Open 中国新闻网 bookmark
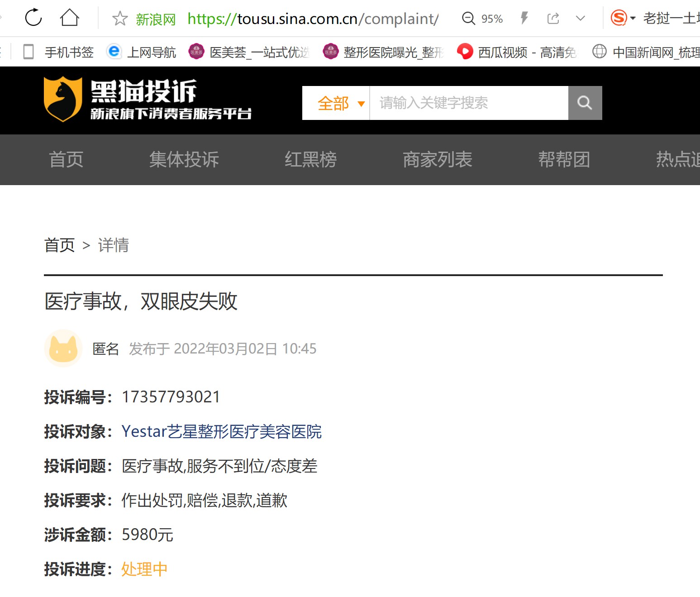700x597 pixels. [646, 52]
